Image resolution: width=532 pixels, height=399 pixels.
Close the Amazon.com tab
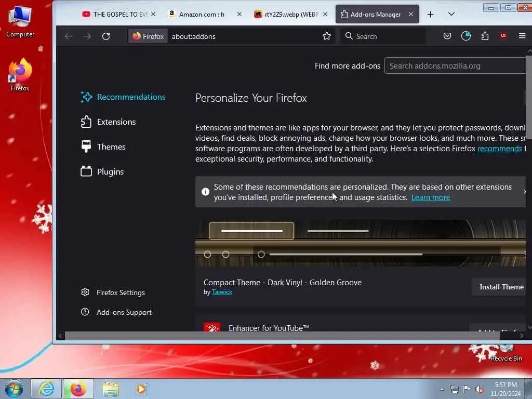coord(240,14)
